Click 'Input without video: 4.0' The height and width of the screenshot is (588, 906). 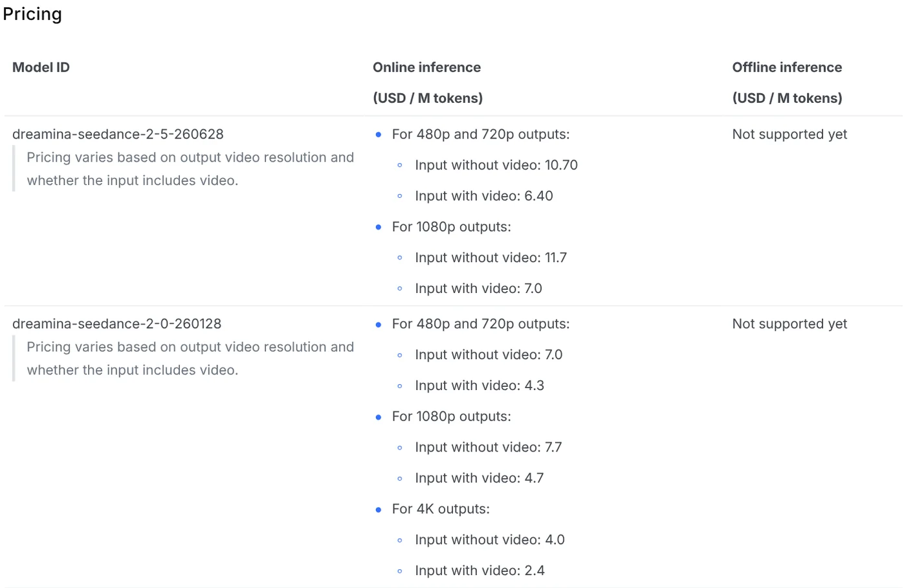490,539
